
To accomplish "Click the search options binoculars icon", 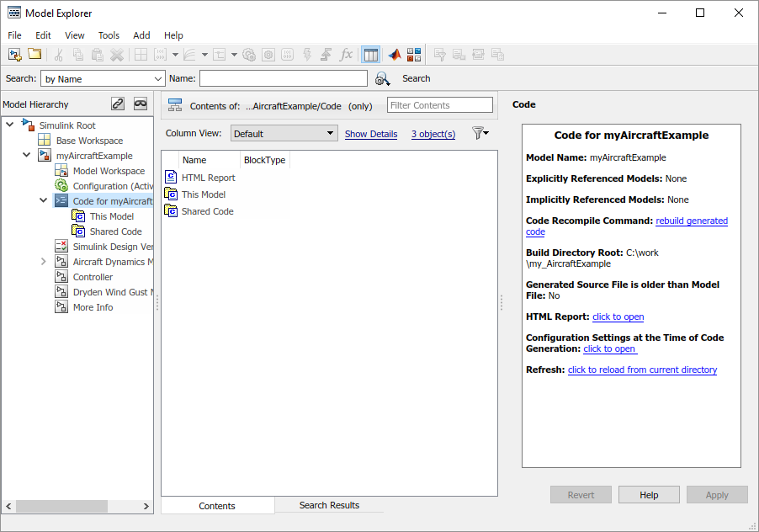I will [382, 79].
